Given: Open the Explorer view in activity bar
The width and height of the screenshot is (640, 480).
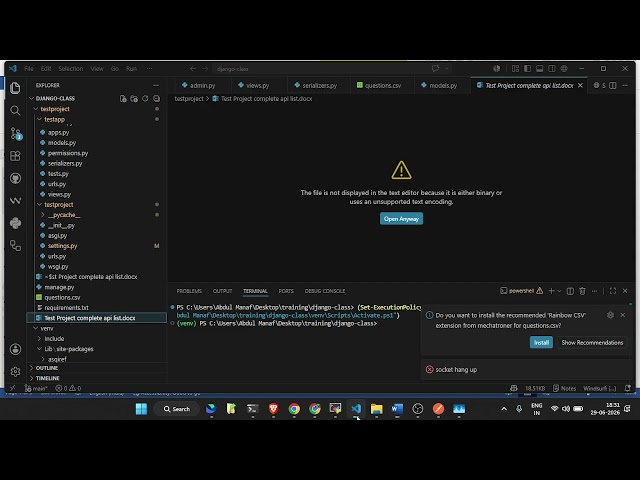Looking at the screenshot, I should (15, 88).
